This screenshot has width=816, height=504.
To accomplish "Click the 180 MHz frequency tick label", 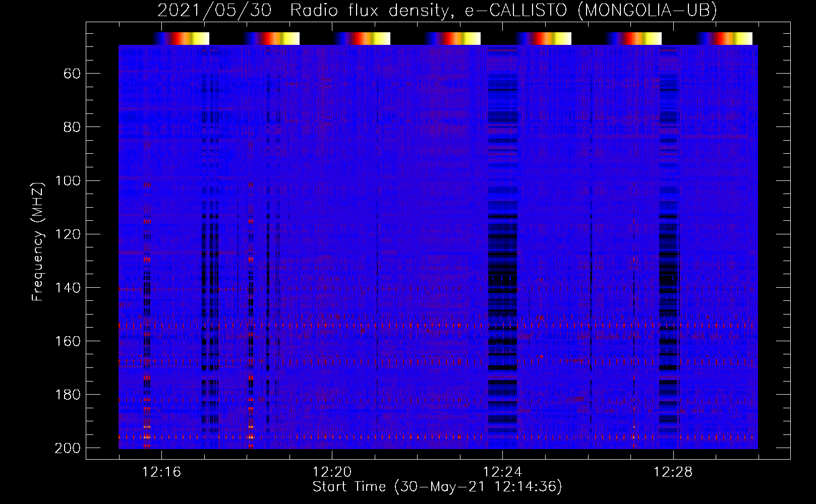I will click(x=68, y=394).
